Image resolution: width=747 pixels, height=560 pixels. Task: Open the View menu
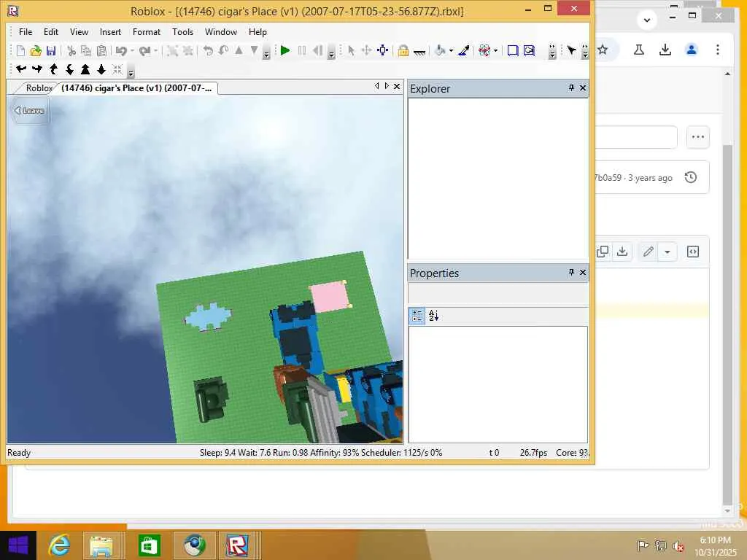pos(79,32)
